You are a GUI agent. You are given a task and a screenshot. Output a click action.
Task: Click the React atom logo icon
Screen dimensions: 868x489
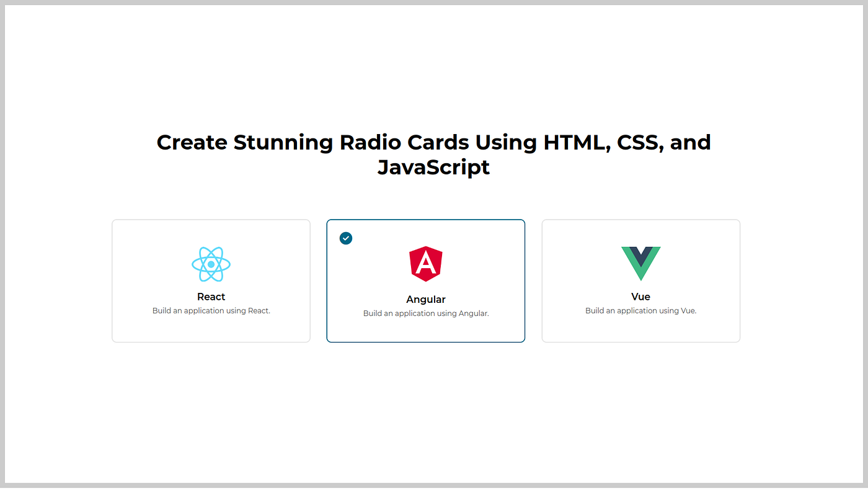211,264
